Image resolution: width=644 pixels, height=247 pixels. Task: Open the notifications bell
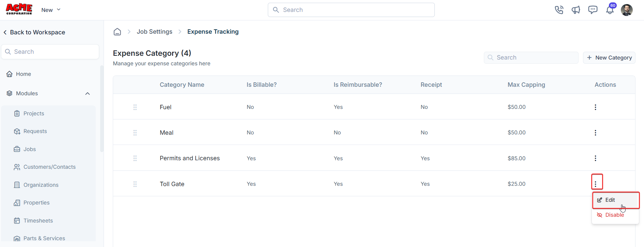pyautogui.click(x=610, y=10)
